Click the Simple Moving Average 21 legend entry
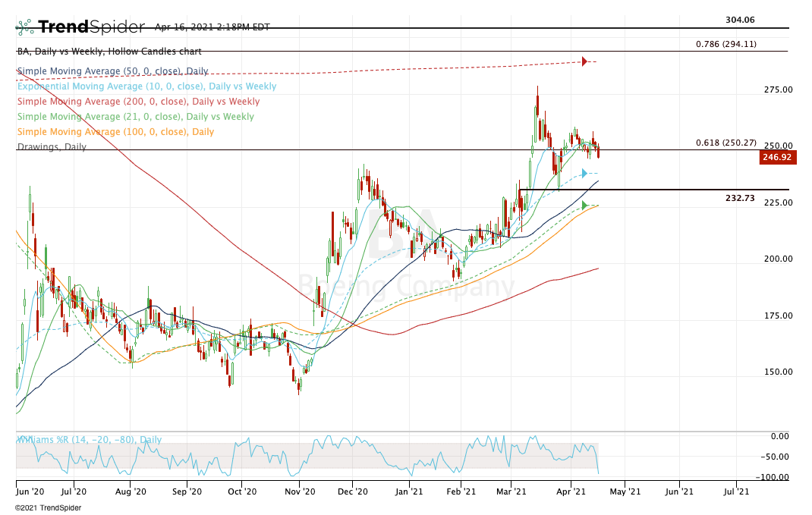This screenshot has width=812, height=515. (x=135, y=117)
